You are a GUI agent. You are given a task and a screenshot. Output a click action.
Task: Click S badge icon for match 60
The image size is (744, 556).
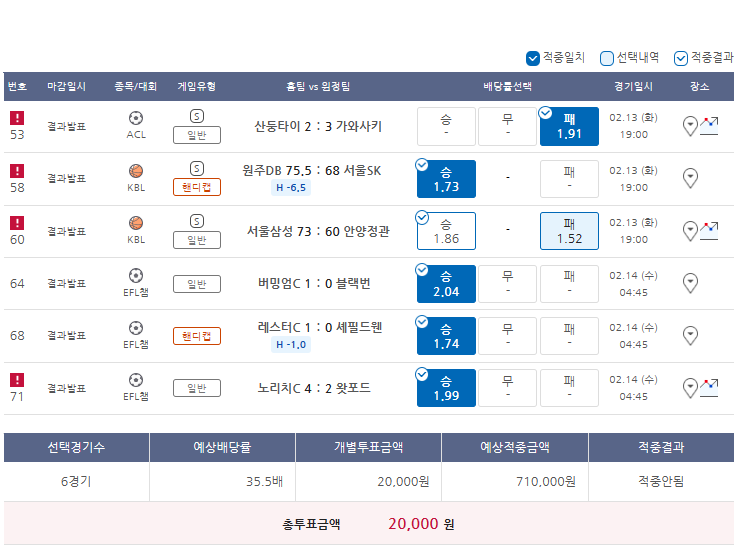[196, 221]
